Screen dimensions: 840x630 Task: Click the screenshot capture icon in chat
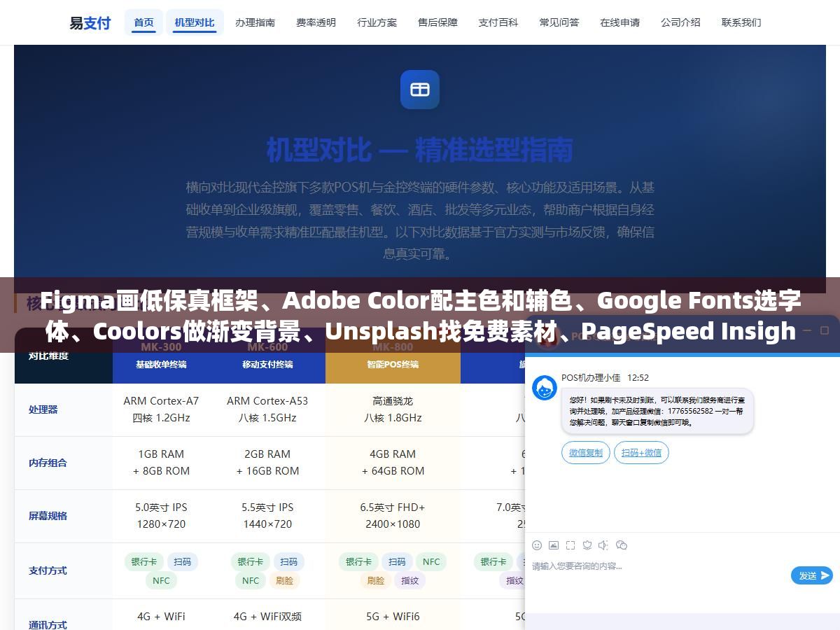pyautogui.click(x=570, y=545)
